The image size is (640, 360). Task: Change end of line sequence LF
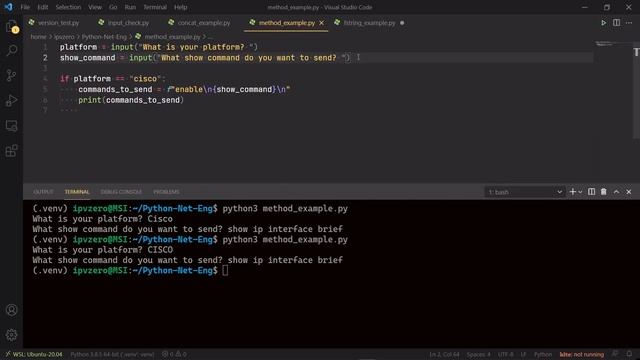pyautogui.click(x=523, y=354)
